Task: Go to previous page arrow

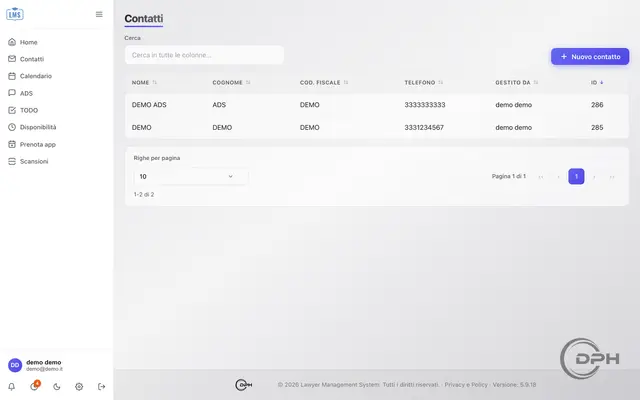Action: (x=558, y=177)
